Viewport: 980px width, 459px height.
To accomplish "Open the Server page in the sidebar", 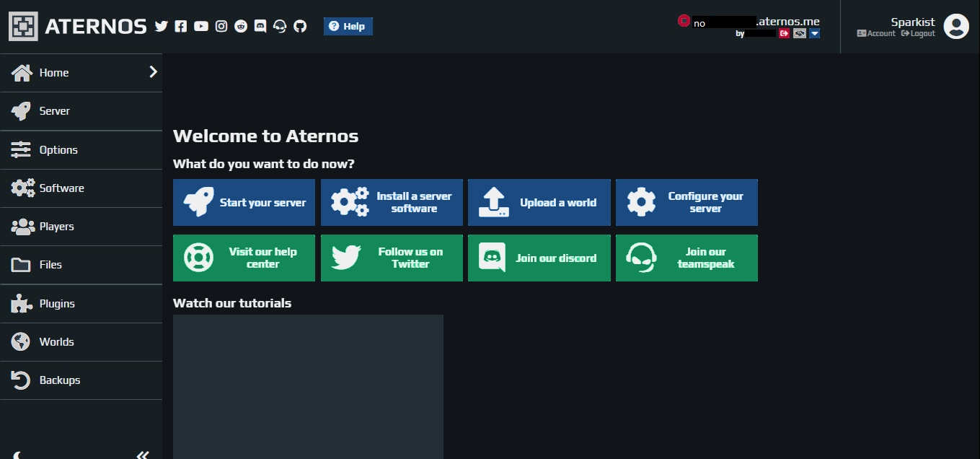I will click(81, 111).
